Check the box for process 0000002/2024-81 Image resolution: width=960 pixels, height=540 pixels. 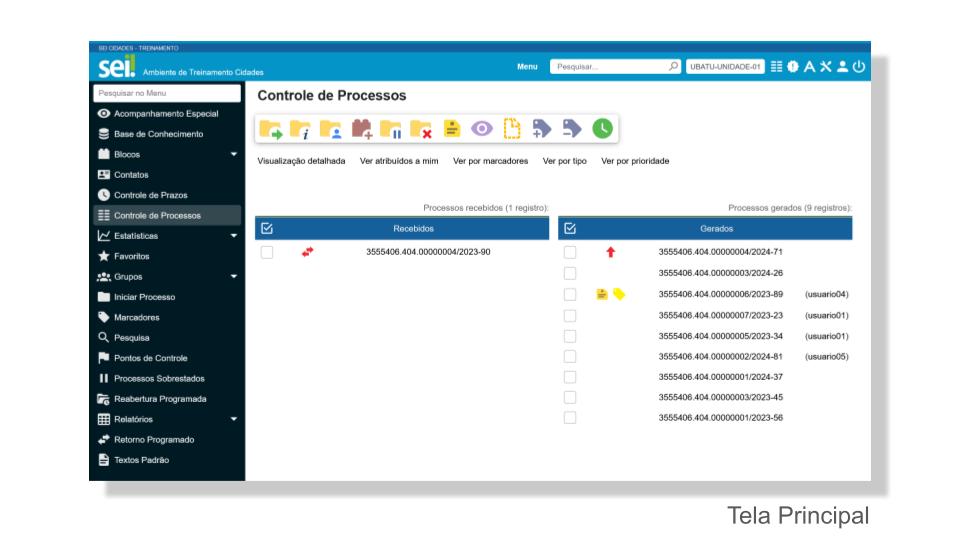tap(570, 356)
